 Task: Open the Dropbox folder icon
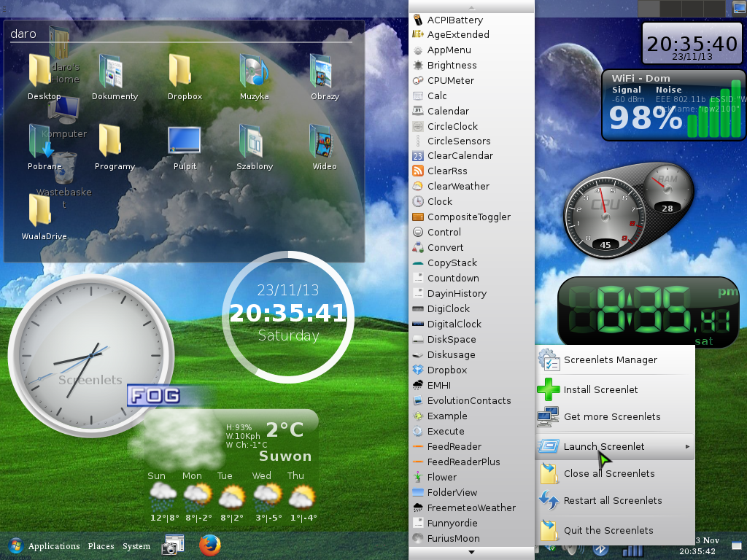179,73
